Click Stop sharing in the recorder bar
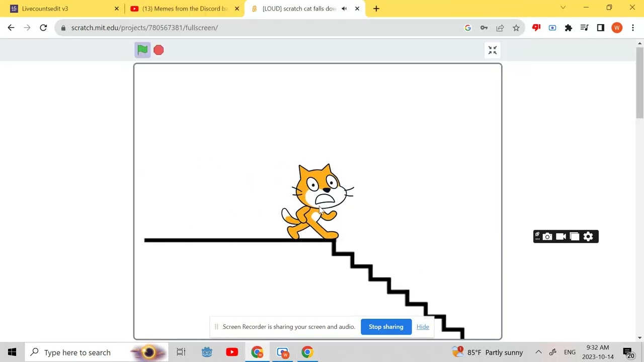The image size is (644, 362). pos(386,327)
